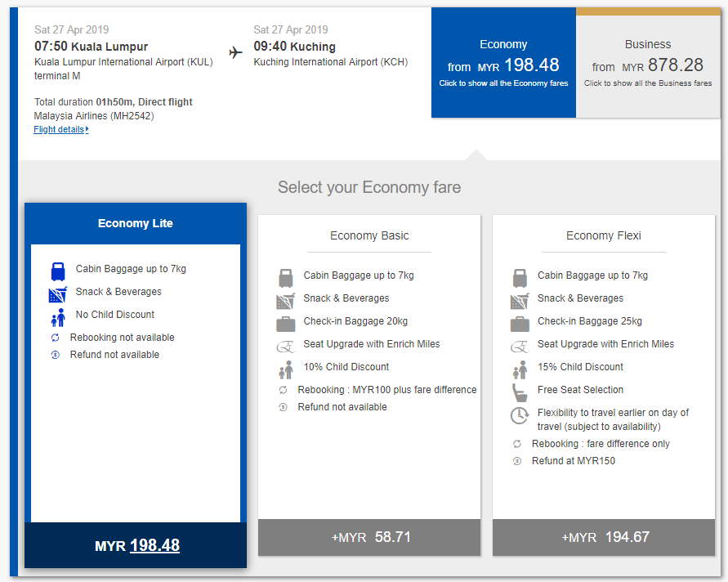Expand the Flight details link
The height and width of the screenshot is (582, 728).
pyautogui.click(x=60, y=129)
